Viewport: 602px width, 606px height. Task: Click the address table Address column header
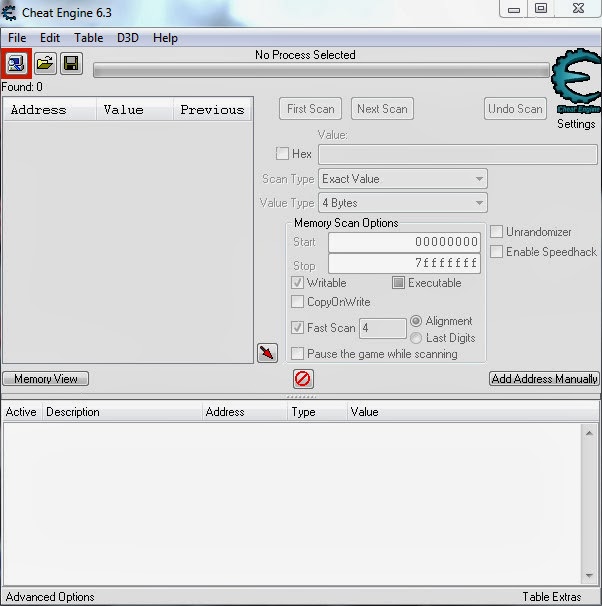(x=245, y=412)
